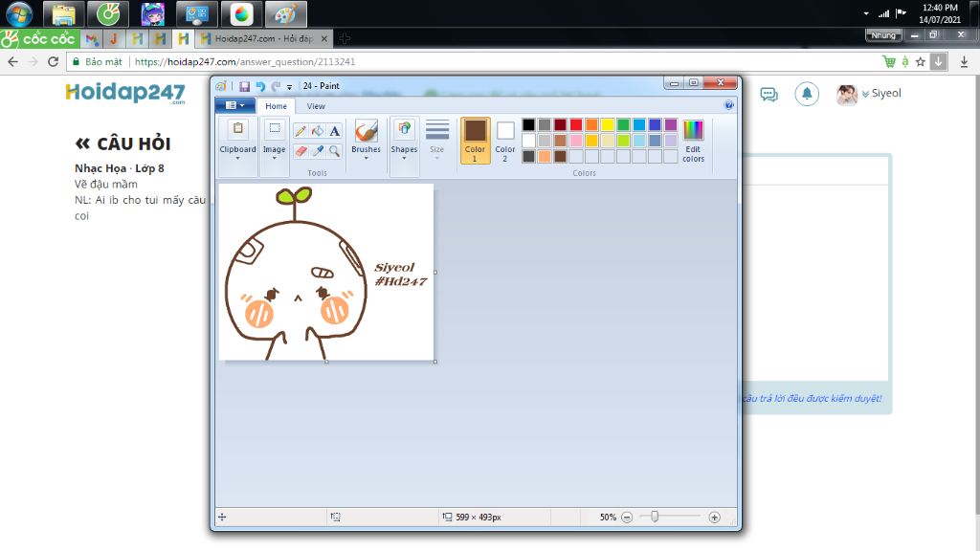This screenshot has width=980, height=551.
Task: Open the Brushes dropdown
Action: (x=367, y=156)
